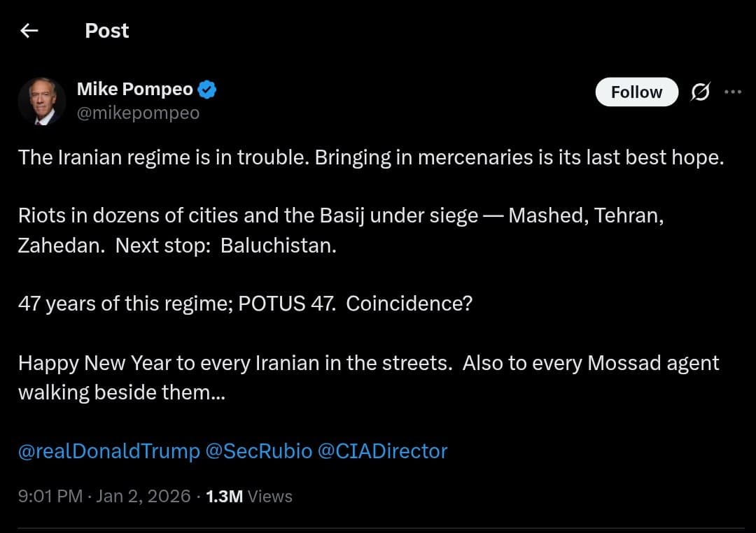Click the Grok logo next to Follow button
756x533 pixels.
coord(701,92)
